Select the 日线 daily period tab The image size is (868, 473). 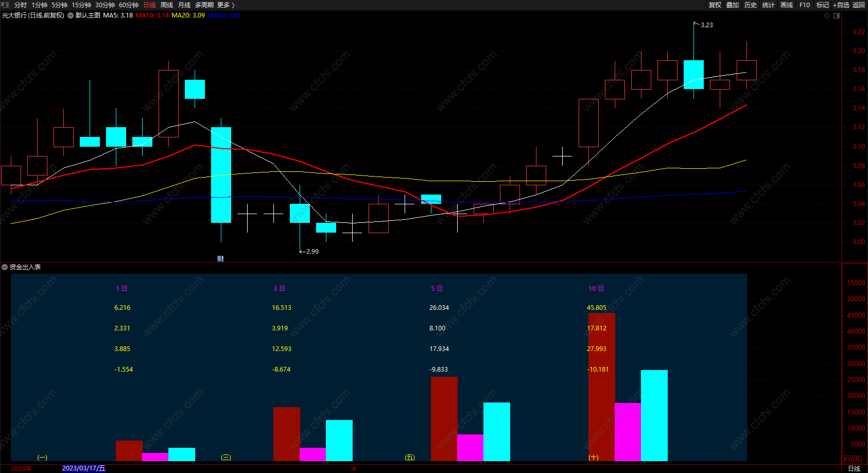tap(149, 5)
